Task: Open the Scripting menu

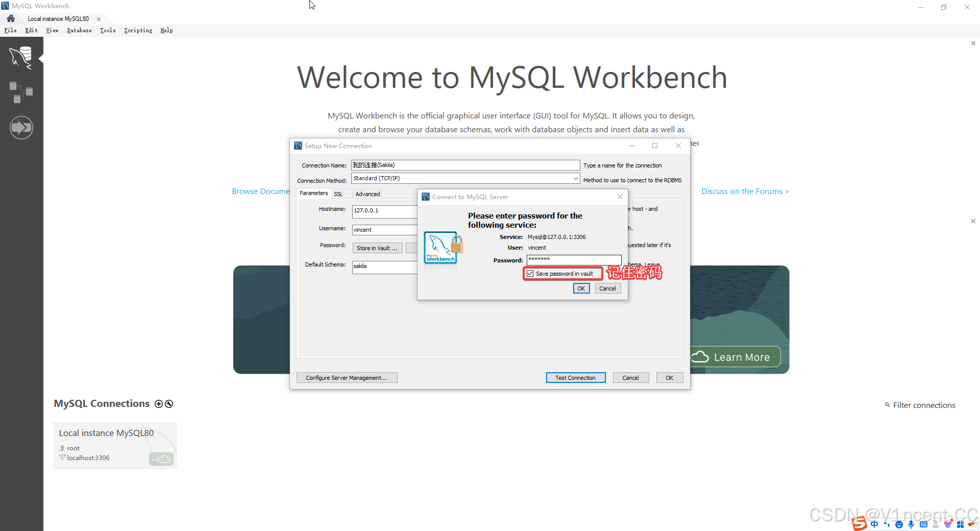Action: 138,31
